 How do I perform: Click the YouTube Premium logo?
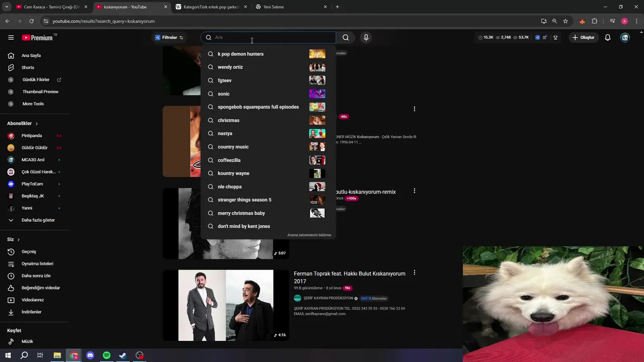(x=38, y=38)
